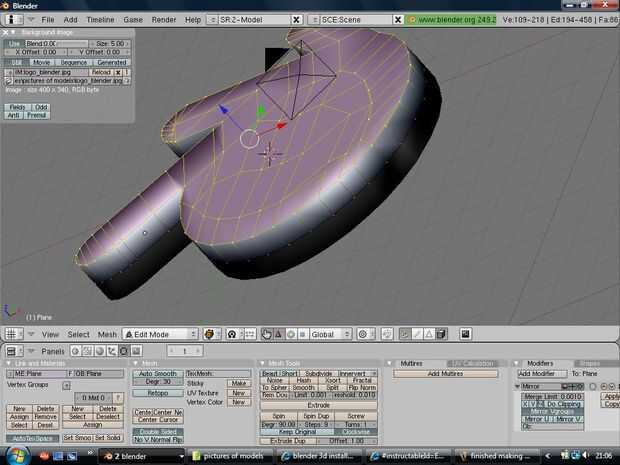Open the IM:logo_blender.jpg datablock selector
This screenshot has width=620, height=465.
pyautogui.click(x=9, y=72)
